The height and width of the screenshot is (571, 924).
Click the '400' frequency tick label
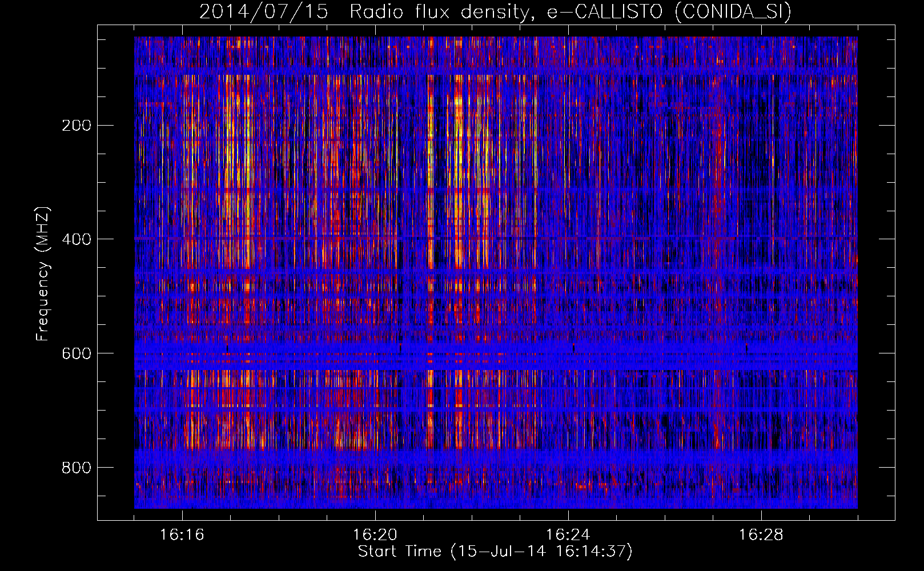coord(77,239)
